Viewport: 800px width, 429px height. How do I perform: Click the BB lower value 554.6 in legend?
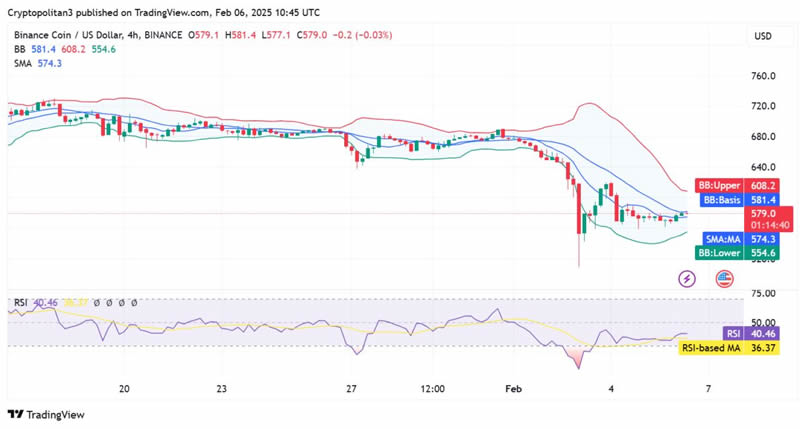click(104, 49)
